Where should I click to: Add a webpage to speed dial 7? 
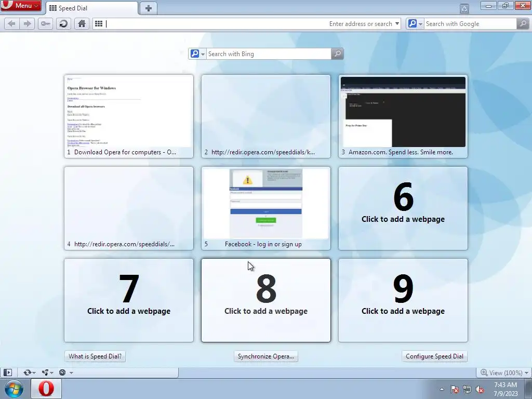tap(129, 300)
